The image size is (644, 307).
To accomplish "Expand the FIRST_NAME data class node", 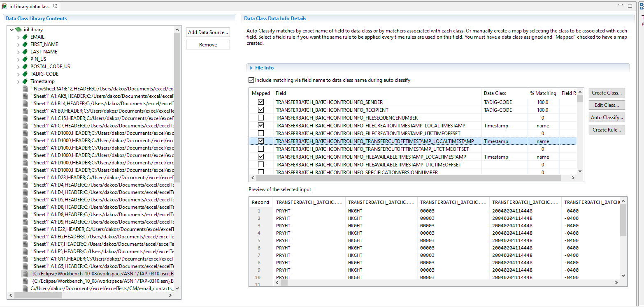I will coord(18,44).
